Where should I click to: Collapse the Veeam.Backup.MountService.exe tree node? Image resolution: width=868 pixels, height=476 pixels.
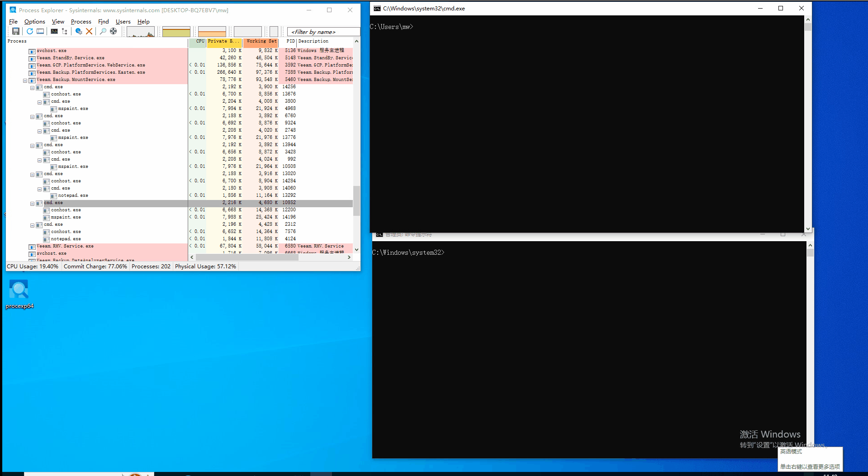click(25, 81)
